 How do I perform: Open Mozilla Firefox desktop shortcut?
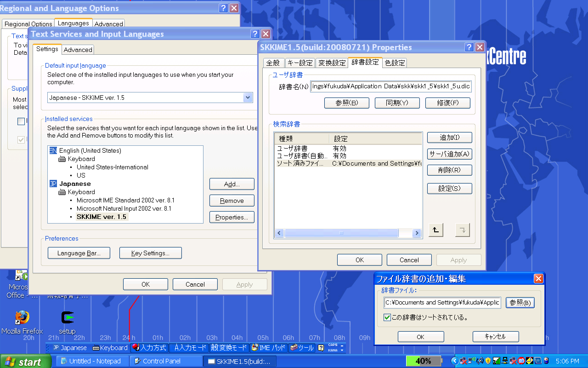(x=22, y=322)
